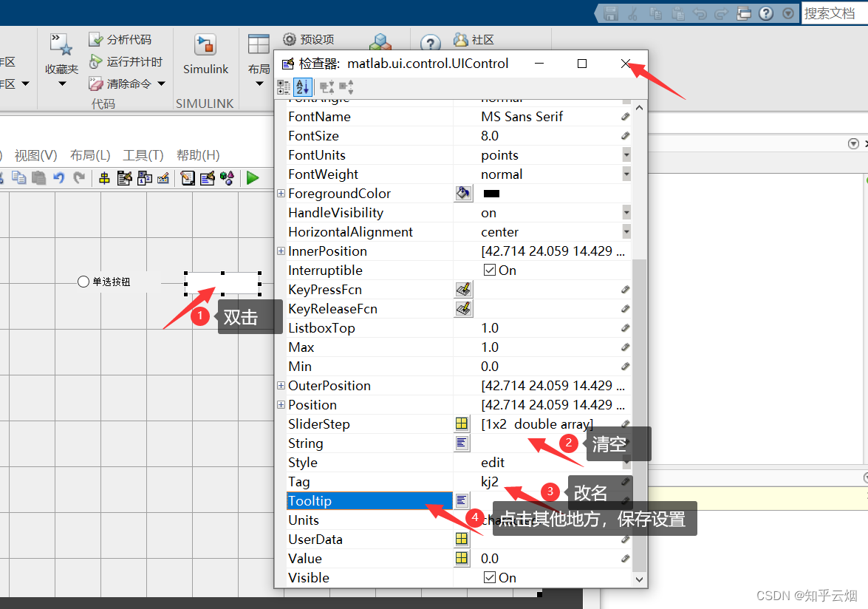Sort inspector properties alphabetically with A-Z icon
Screen dimensions: 868x609
302,87
